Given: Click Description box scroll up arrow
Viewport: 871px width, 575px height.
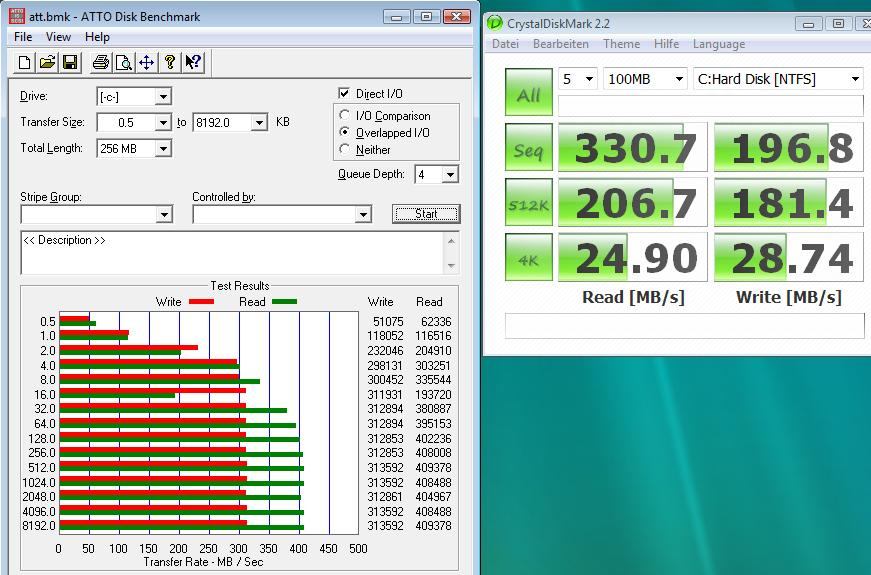Looking at the screenshot, I should pyautogui.click(x=451, y=242).
